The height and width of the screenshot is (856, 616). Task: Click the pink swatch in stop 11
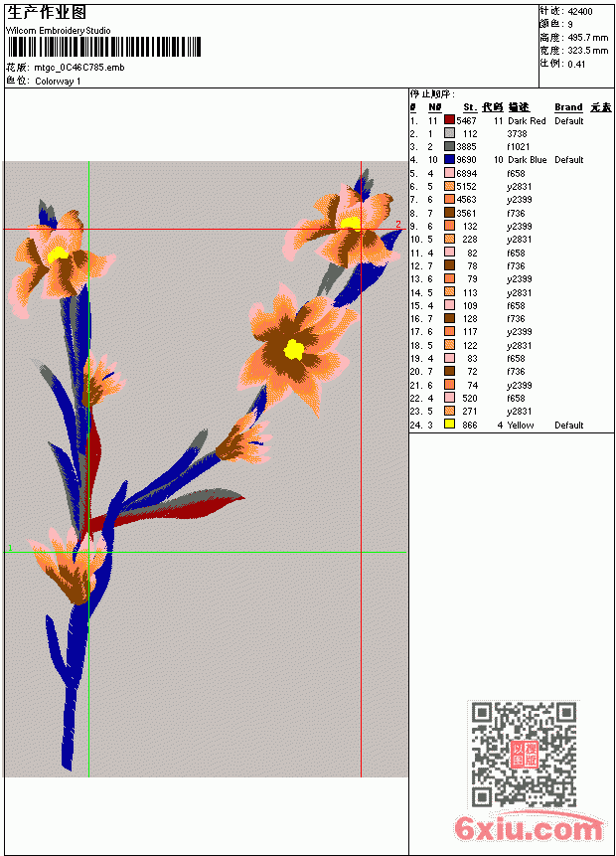tap(449, 253)
